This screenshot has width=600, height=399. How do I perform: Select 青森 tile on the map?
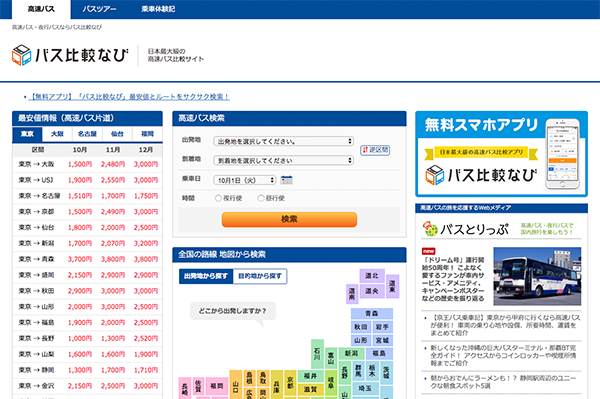click(372, 313)
